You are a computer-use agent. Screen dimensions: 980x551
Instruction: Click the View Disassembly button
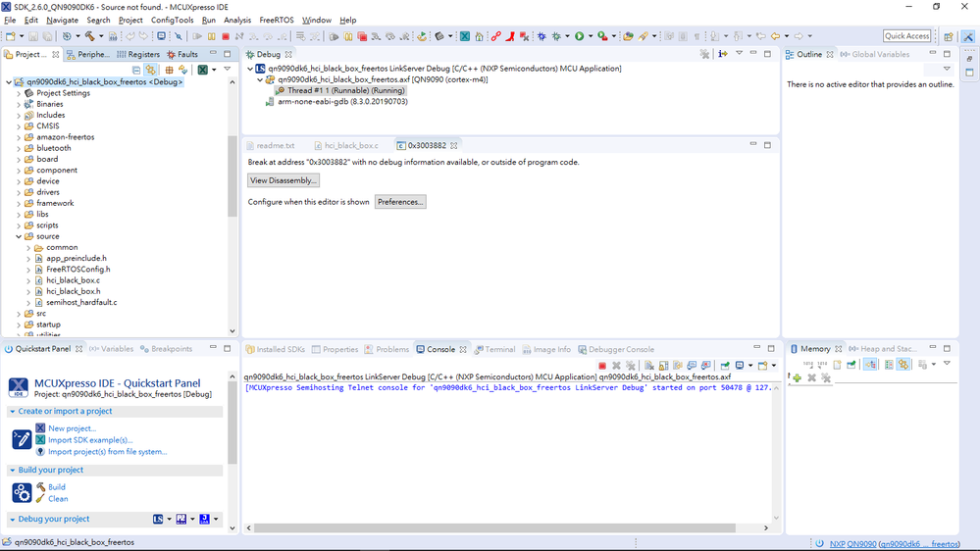tap(284, 180)
